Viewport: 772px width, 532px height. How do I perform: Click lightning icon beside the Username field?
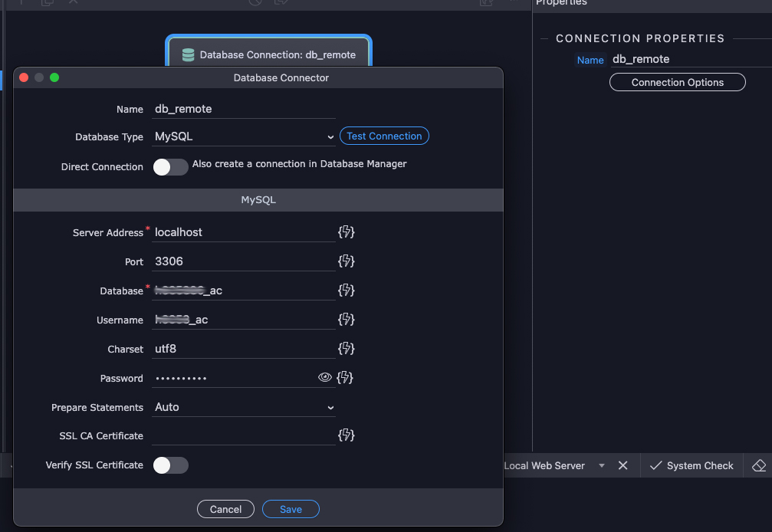[346, 320]
